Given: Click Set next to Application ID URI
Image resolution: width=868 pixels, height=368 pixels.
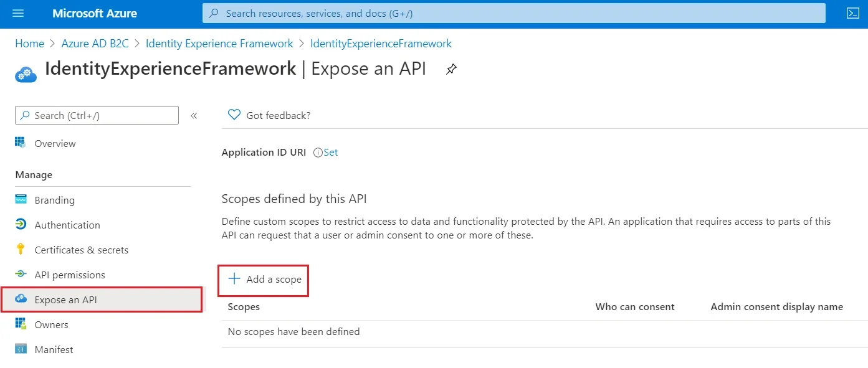Looking at the screenshot, I should pyautogui.click(x=330, y=152).
